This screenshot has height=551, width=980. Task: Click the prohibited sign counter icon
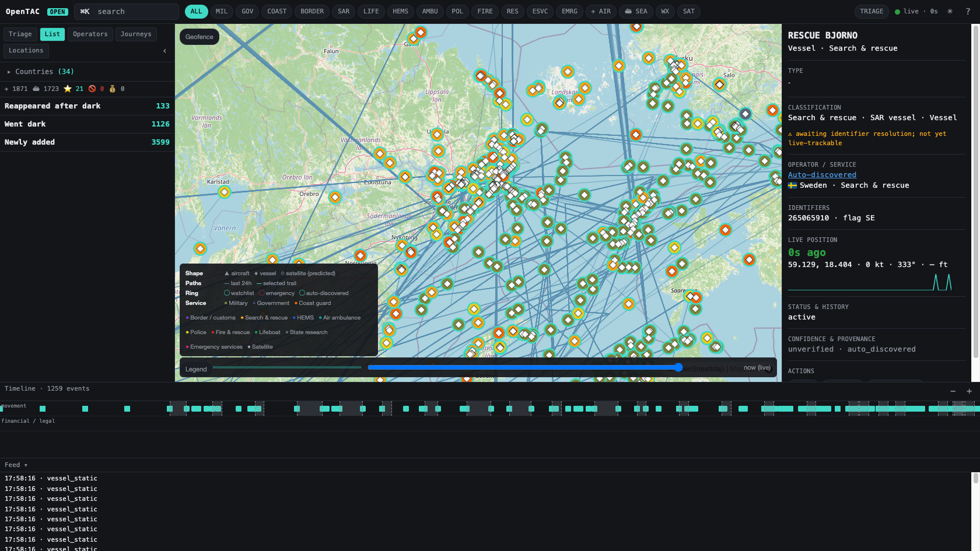(92, 89)
